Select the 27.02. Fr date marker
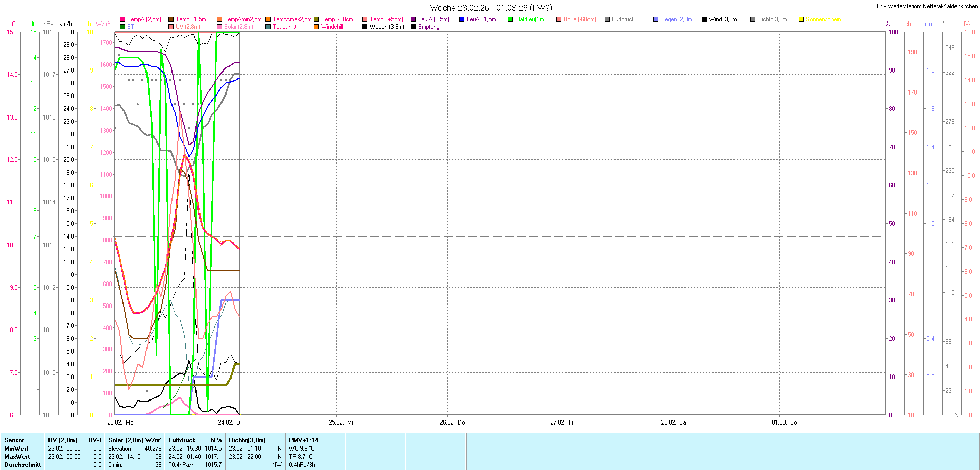This screenshot has width=980, height=470. tap(561, 422)
